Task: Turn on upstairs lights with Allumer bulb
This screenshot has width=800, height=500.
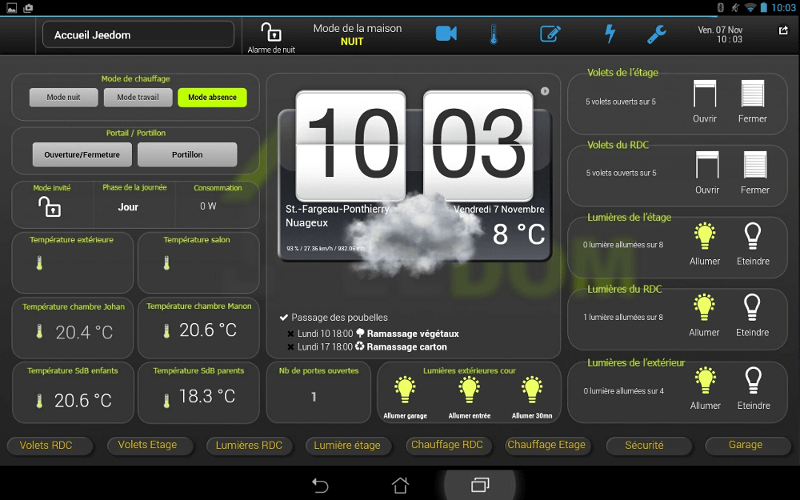Action: coord(706,237)
